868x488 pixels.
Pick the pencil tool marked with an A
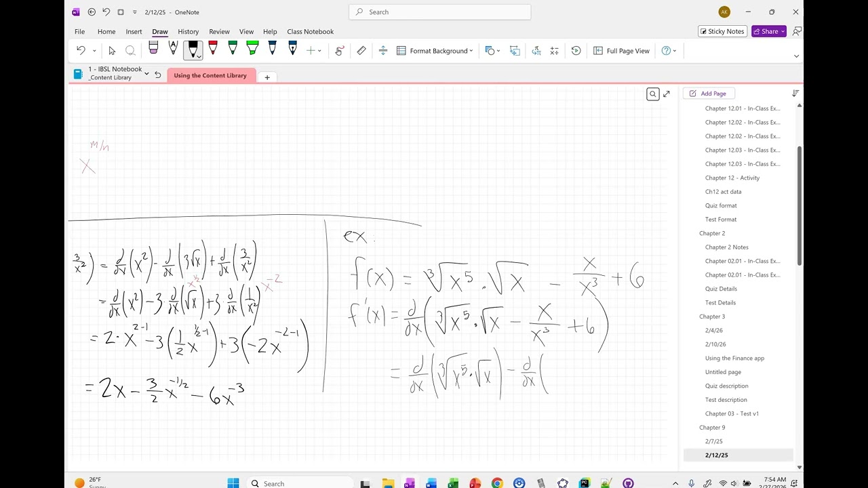(173, 49)
